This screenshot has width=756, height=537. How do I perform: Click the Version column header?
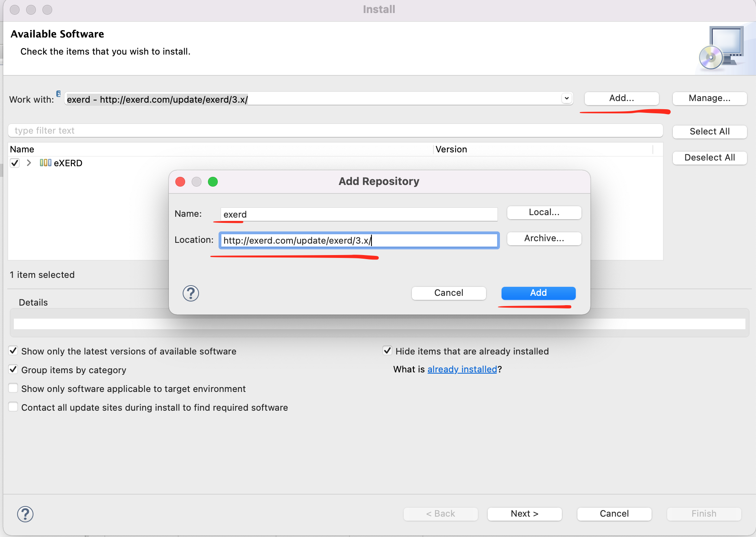[543, 150]
